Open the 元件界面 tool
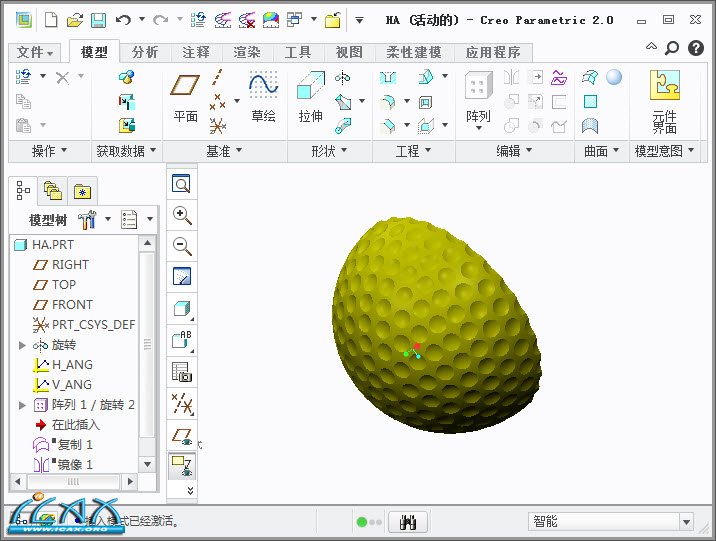 click(x=664, y=100)
